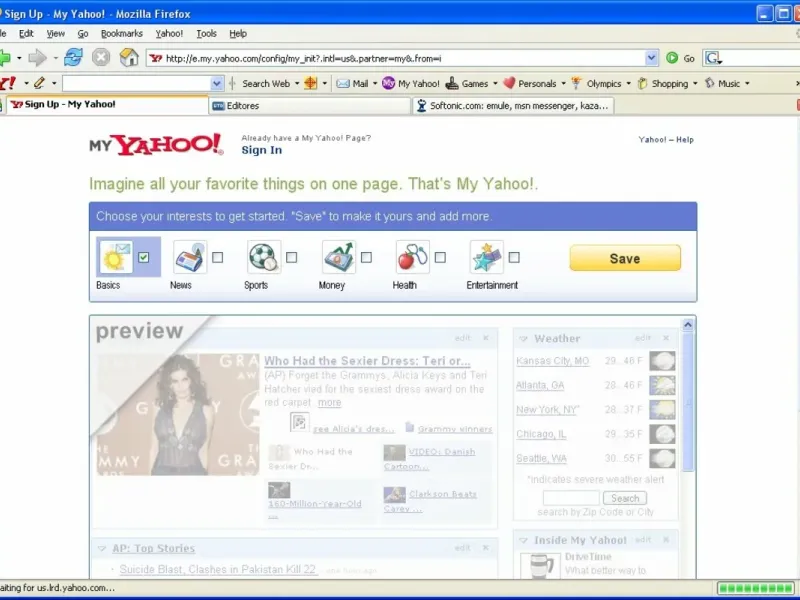Click the Forward navigation arrow
Image resolution: width=800 pixels, height=600 pixels.
click(x=37, y=58)
